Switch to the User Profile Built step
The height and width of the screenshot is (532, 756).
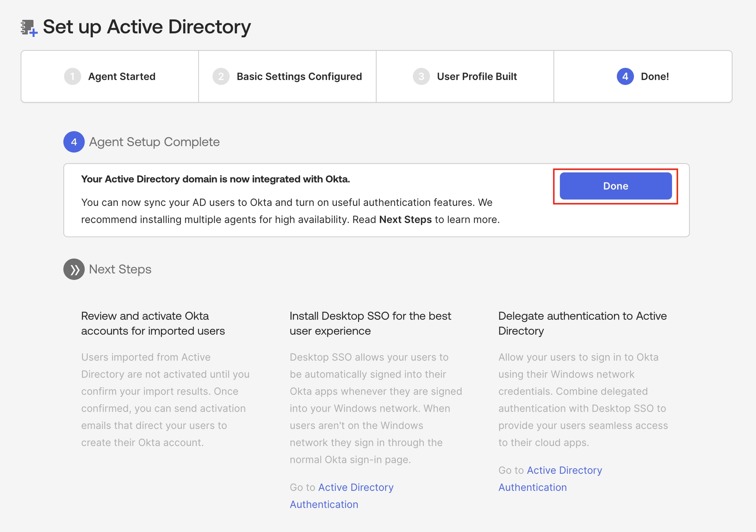click(465, 76)
